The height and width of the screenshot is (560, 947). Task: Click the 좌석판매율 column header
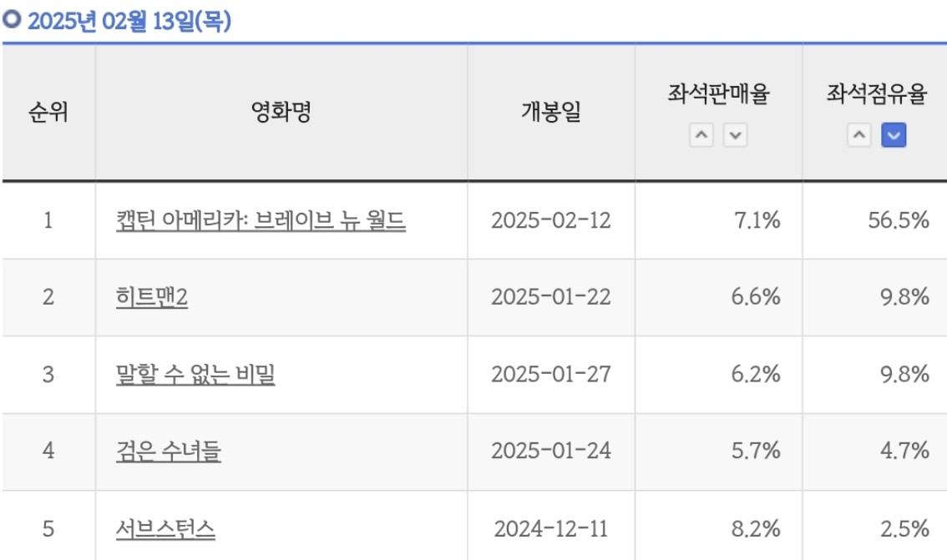(718, 93)
